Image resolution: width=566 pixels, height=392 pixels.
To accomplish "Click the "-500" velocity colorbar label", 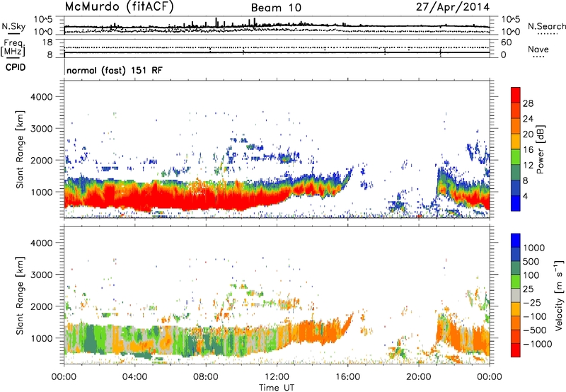I will [534, 330].
